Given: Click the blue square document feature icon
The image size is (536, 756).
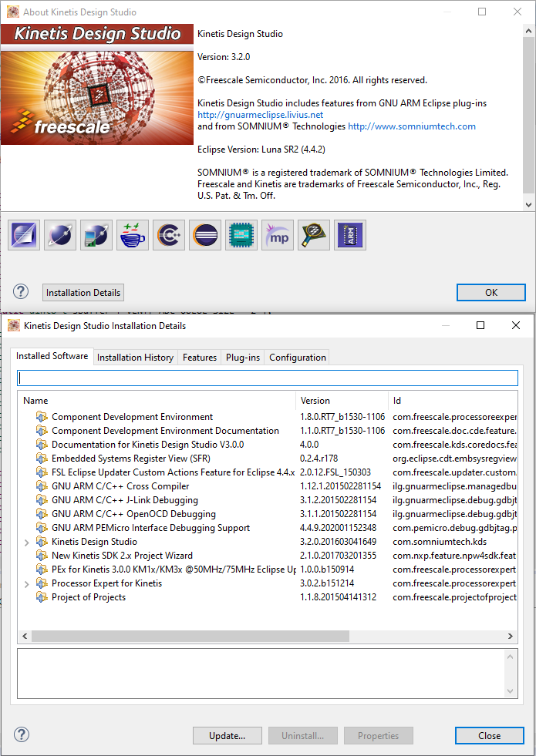Looking at the screenshot, I should [24, 235].
